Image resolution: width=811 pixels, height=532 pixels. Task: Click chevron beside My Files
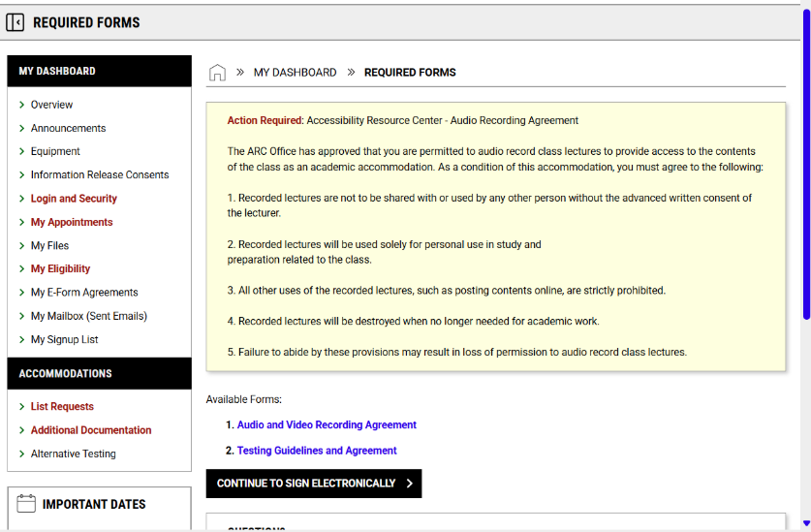point(21,245)
